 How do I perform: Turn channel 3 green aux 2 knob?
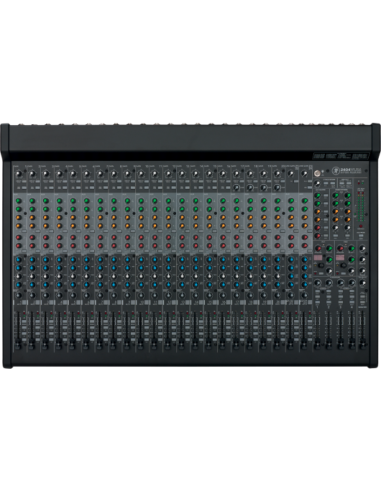coord(46,209)
